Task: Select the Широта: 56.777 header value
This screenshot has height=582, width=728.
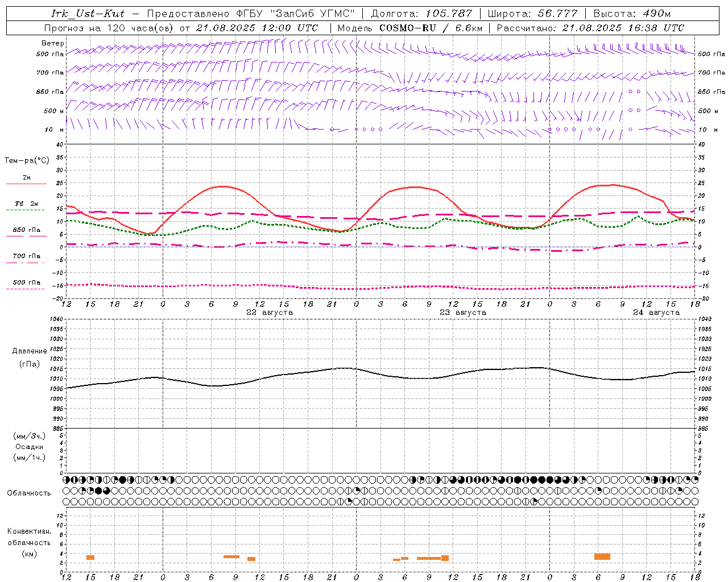Action: [x=532, y=14]
